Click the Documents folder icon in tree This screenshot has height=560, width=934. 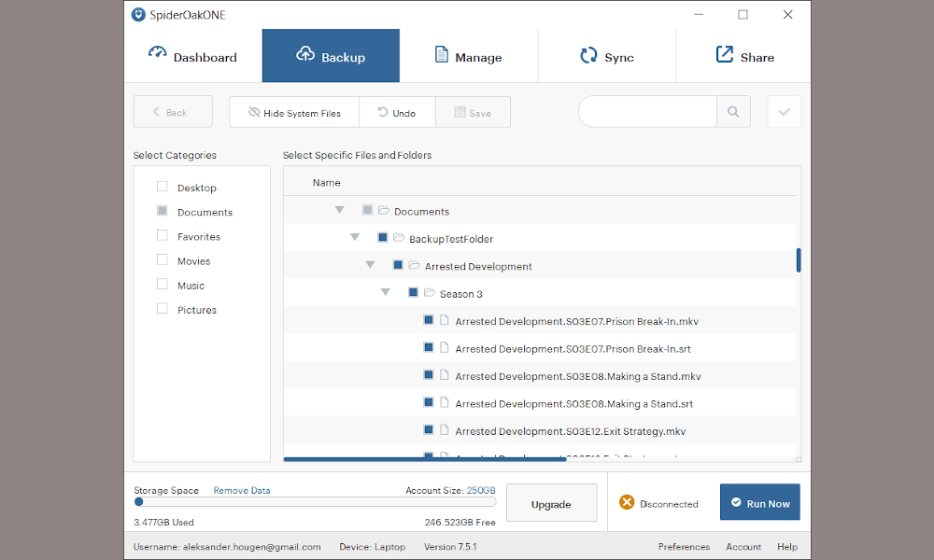pyautogui.click(x=384, y=210)
